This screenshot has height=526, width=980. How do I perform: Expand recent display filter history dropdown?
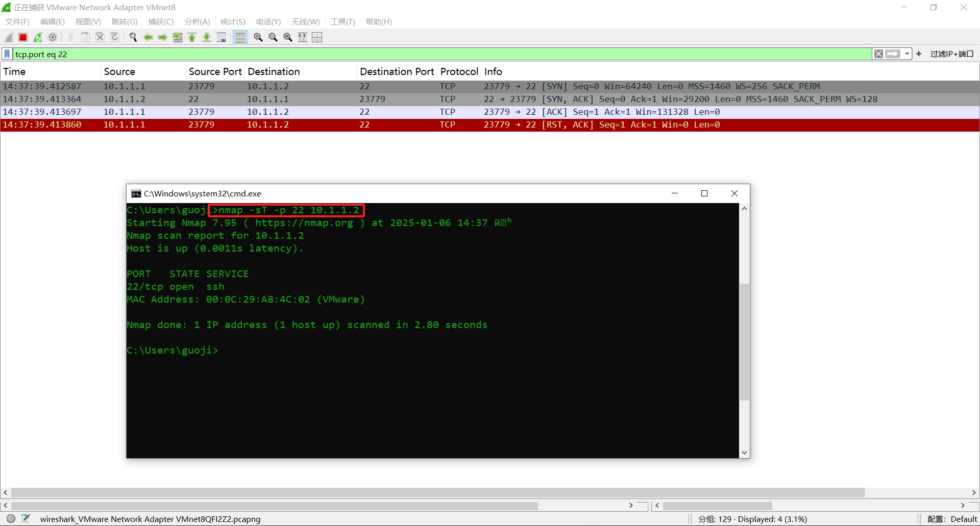907,54
